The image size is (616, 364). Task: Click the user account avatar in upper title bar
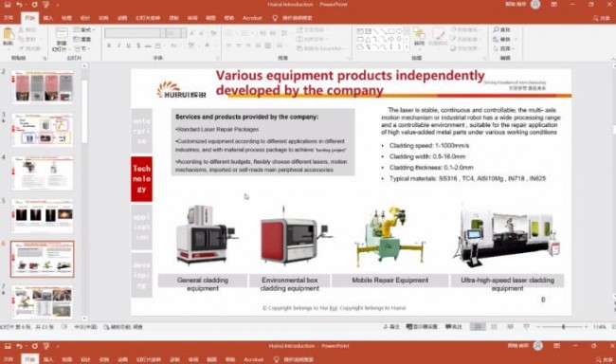point(535,5)
